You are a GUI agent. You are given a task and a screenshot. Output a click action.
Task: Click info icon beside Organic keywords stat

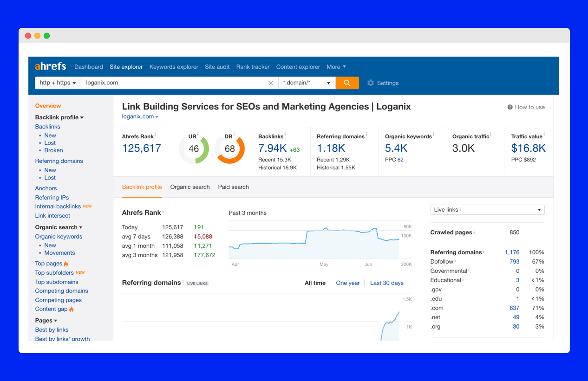pos(434,135)
